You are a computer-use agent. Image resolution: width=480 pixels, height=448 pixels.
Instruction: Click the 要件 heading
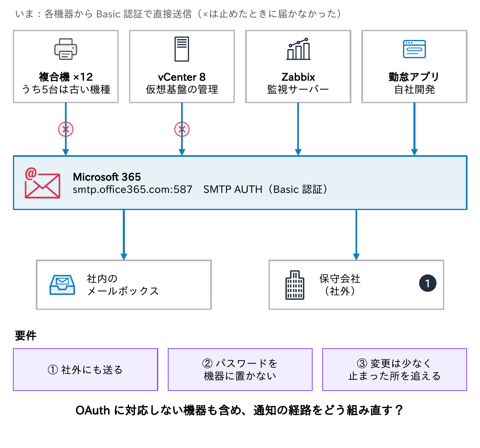(x=26, y=336)
